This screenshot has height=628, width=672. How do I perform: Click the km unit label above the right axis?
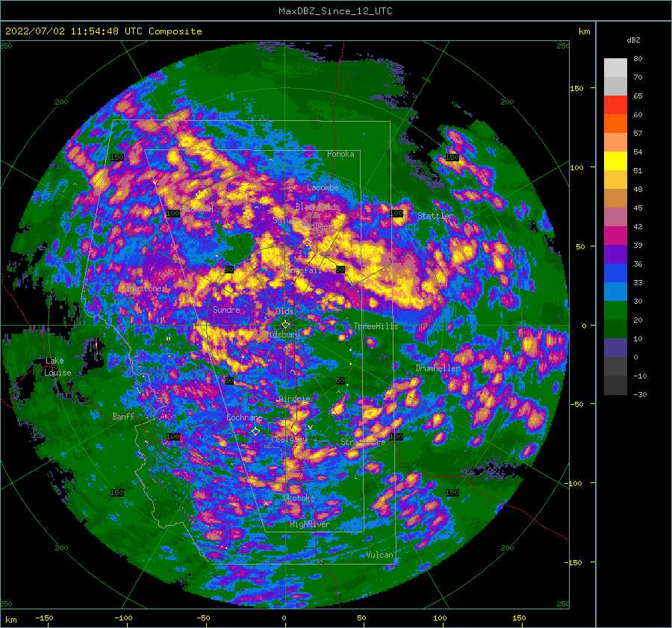coord(584,31)
